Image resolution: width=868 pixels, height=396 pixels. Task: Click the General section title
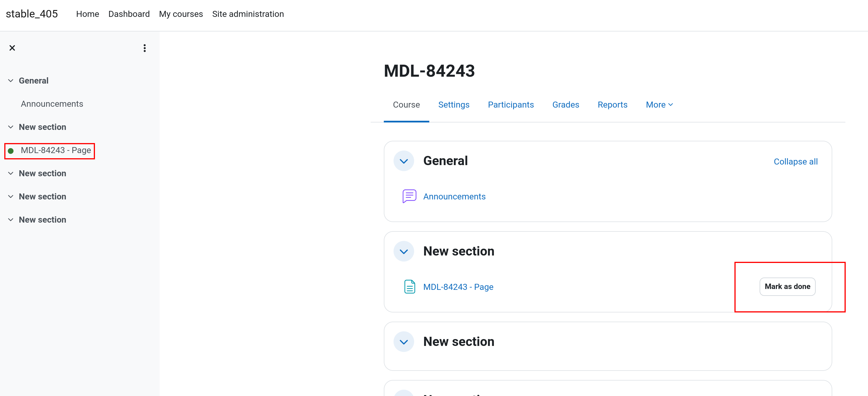pyautogui.click(x=446, y=161)
